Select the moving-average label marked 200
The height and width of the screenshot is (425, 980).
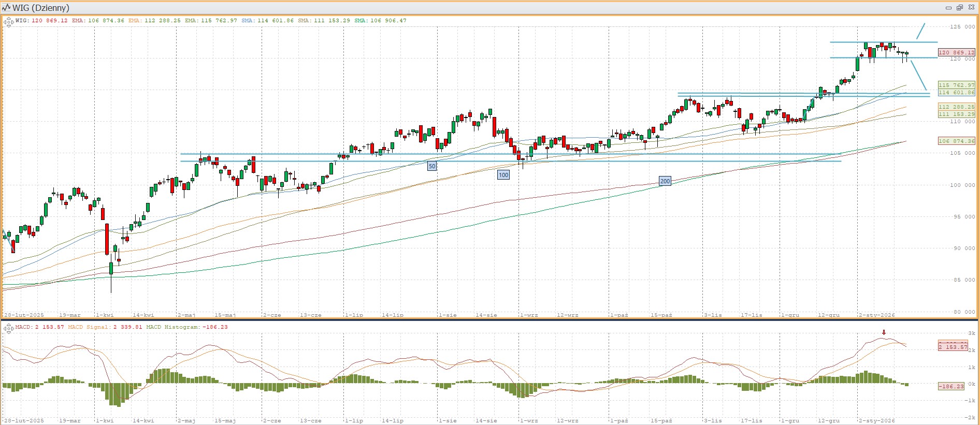click(665, 181)
